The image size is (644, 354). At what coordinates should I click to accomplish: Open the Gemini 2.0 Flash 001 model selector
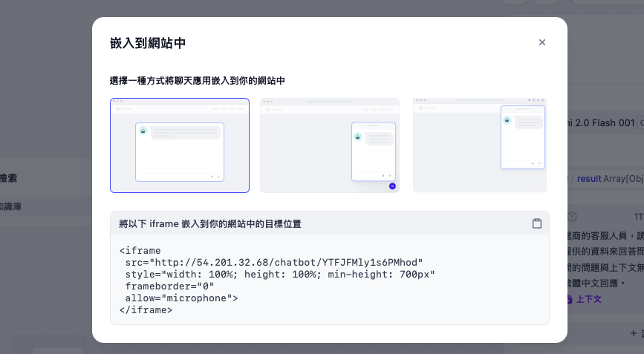[602, 122]
